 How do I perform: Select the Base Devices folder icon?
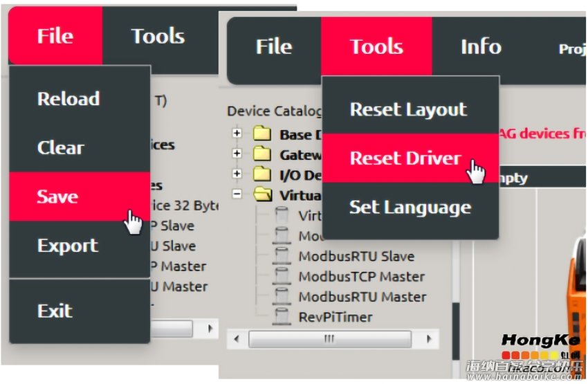point(262,134)
